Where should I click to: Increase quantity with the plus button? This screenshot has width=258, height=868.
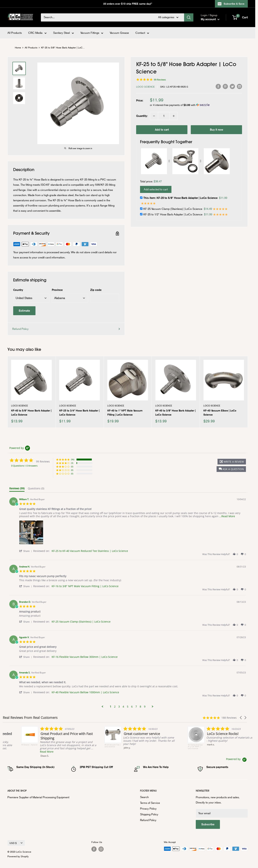pyautogui.click(x=174, y=116)
